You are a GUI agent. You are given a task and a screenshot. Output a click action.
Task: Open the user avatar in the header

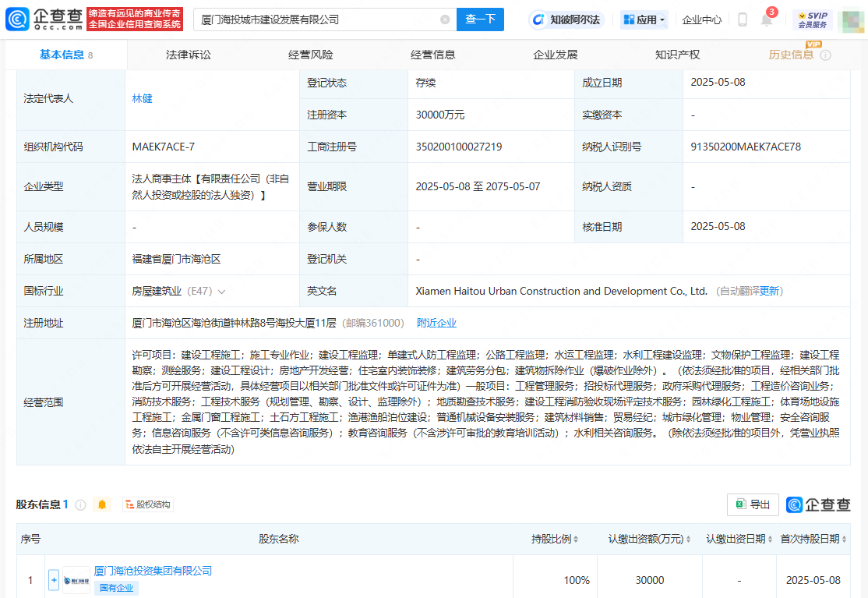click(x=852, y=21)
